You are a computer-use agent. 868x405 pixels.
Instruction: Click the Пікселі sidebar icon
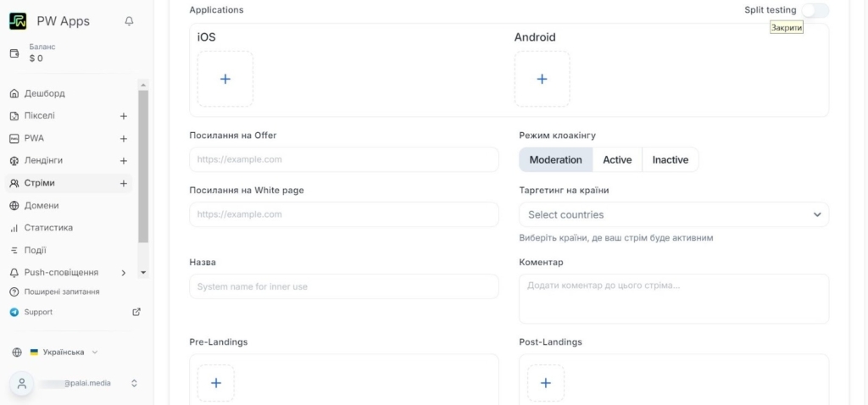pyautogui.click(x=14, y=116)
